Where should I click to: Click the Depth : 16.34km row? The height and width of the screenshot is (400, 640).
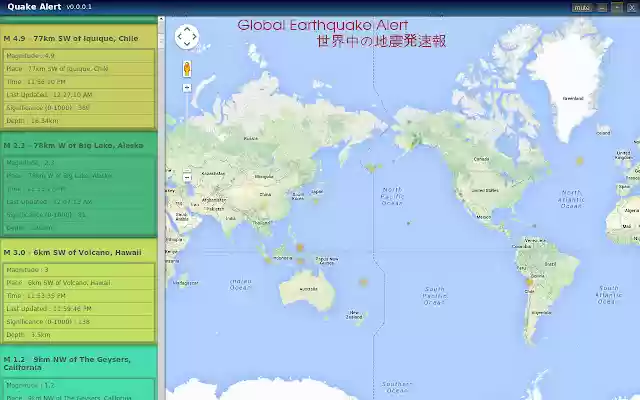(x=79, y=121)
